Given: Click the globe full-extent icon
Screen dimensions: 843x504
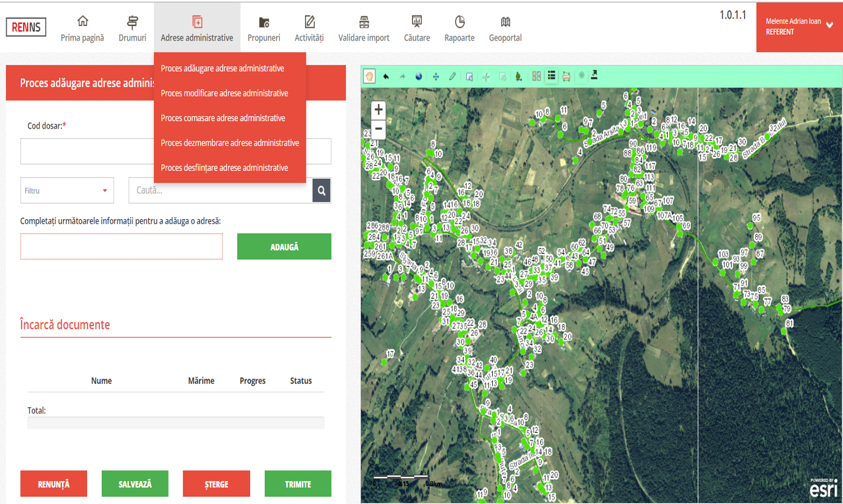Looking at the screenshot, I should [419, 76].
